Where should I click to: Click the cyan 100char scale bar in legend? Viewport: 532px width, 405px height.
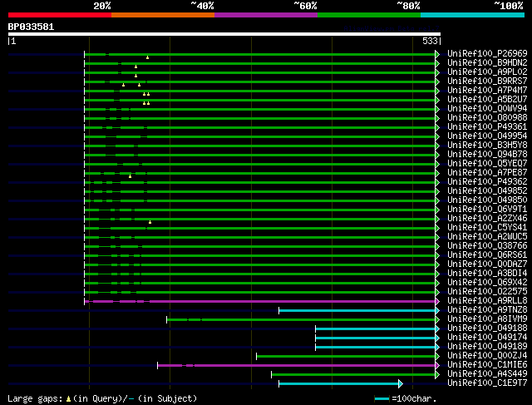click(382, 399)
